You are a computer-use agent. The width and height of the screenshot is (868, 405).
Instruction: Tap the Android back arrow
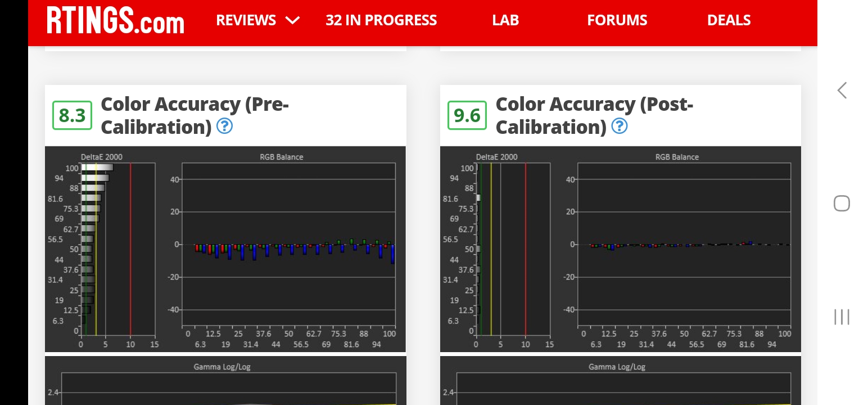(x=842, y=91)
